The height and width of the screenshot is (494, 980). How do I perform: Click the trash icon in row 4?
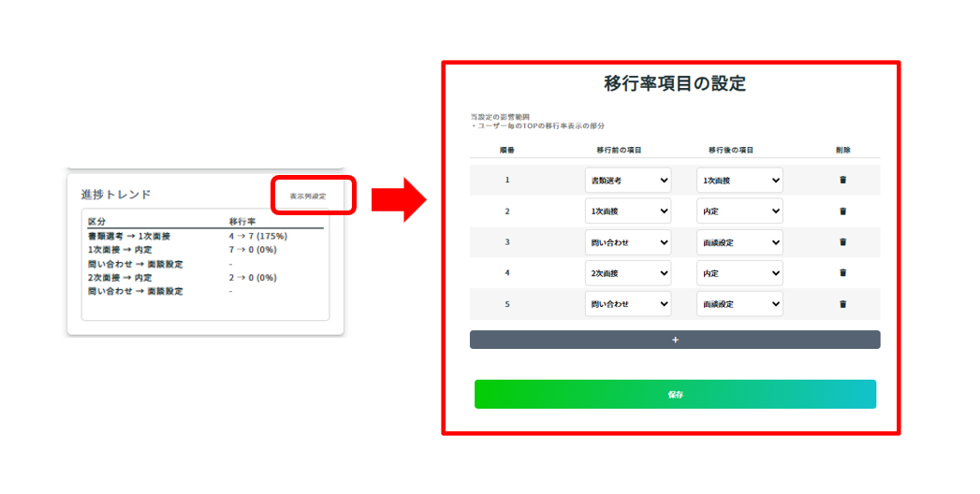[842, 273]
